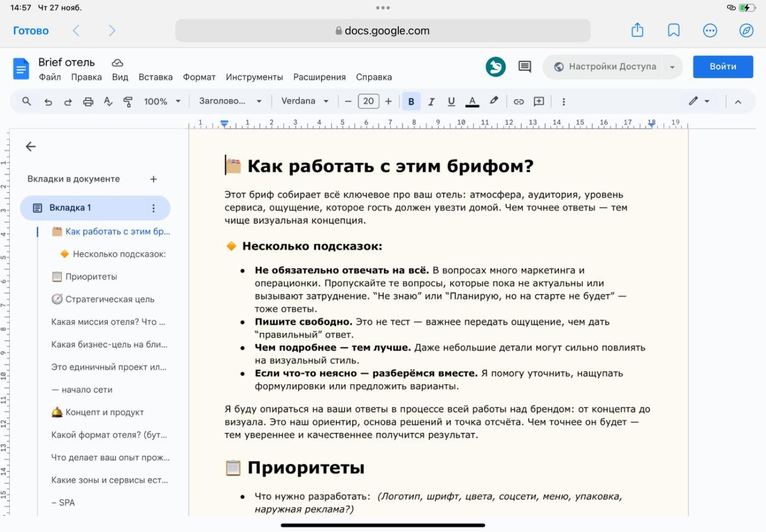
Task: Click the undo arrow in toolbar
Action: 48,102
